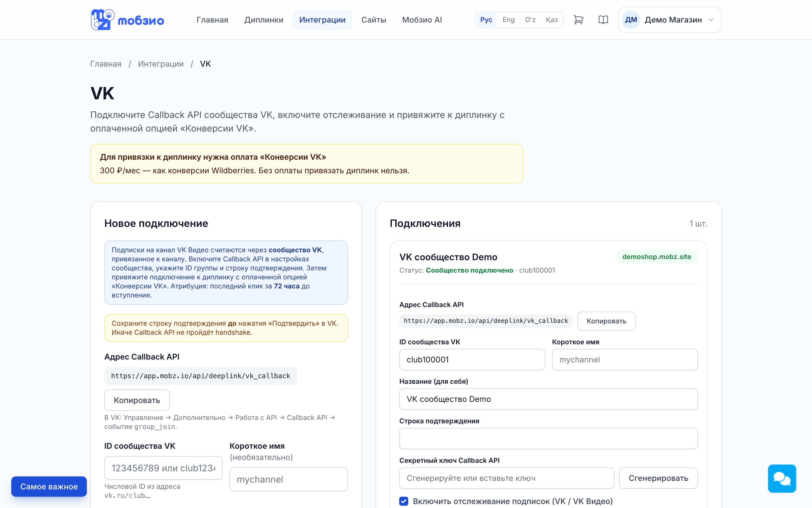This screenshot has height=508, width=812.
Task: Click the Название (для себя) field
Action: pos(549,399)
